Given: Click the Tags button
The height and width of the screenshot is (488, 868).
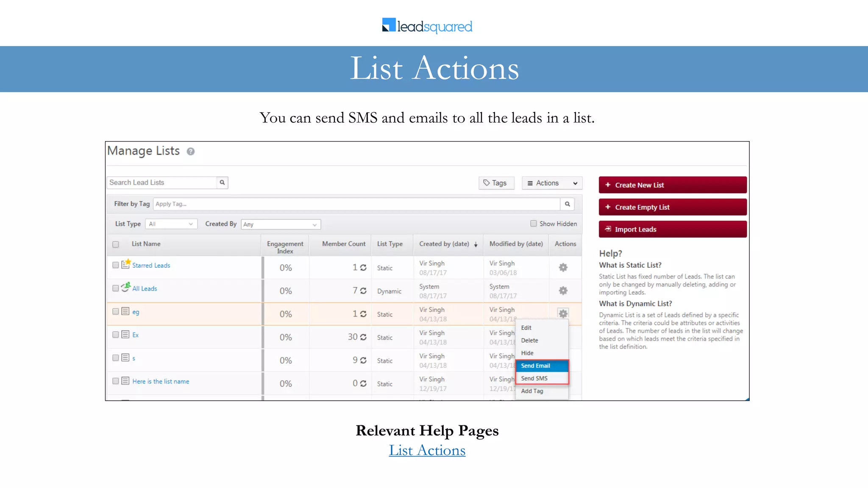Looking at the screenshot, I should click(x=496, y=183).
